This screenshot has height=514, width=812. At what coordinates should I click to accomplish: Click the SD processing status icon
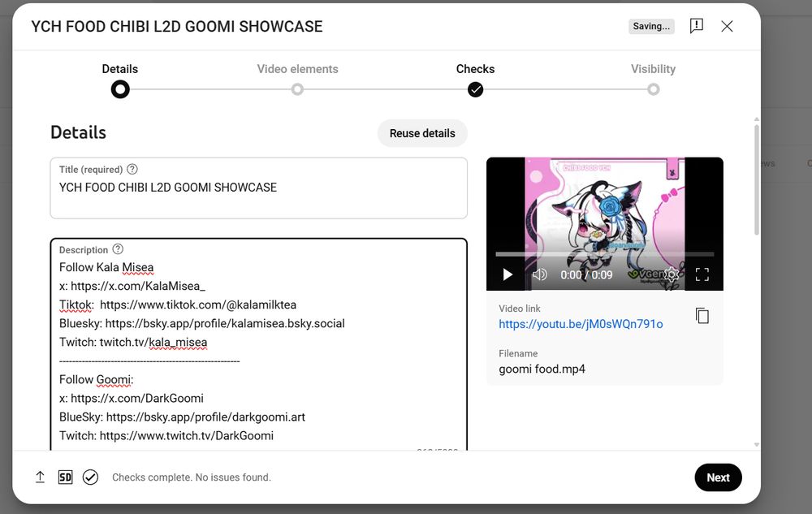point(65,477)
